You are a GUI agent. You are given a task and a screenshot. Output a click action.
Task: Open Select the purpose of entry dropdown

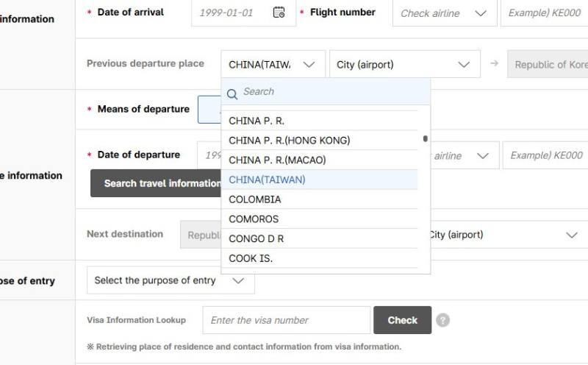tap(171, 280)
